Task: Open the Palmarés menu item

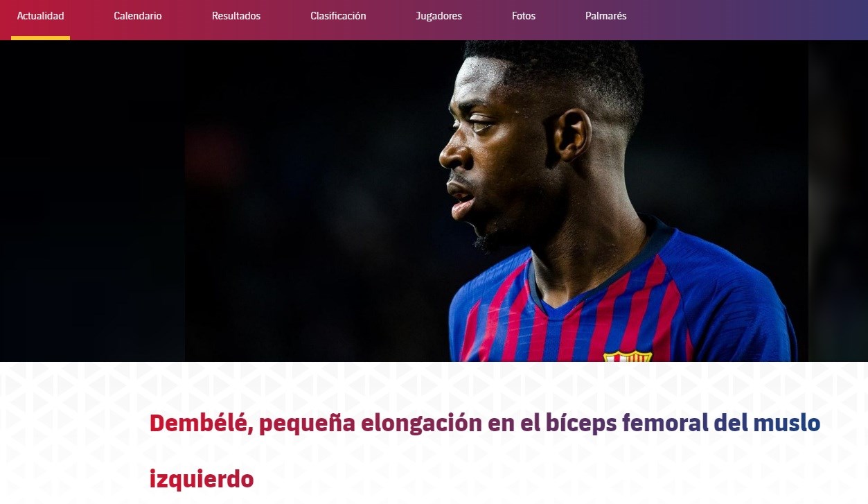Action: tap(605, 16)
